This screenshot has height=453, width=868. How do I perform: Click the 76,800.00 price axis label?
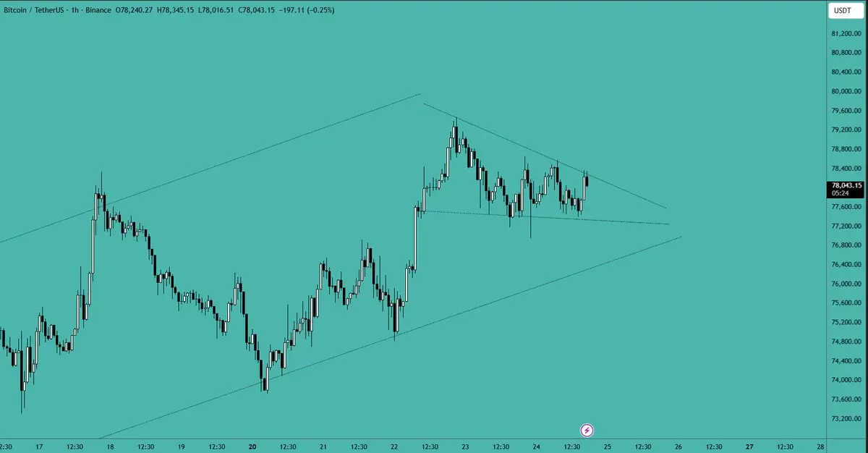pos(846,245)
